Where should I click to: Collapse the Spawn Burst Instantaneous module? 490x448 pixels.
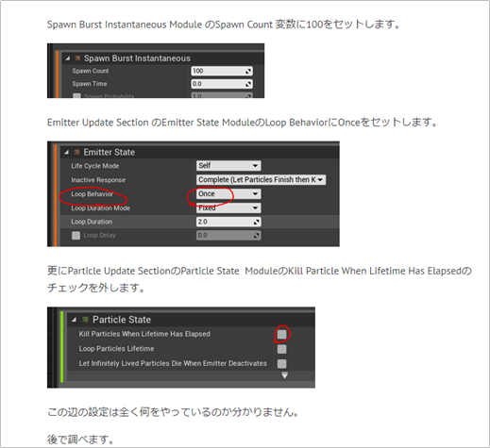pyautogui.click(x=67, y=58)
